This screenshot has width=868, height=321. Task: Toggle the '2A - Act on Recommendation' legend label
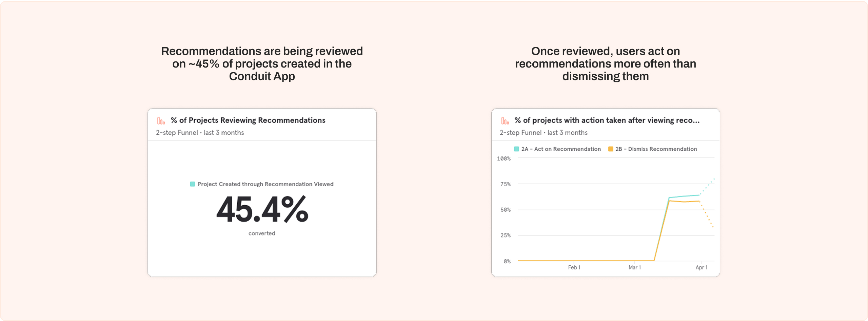(561, 149)
